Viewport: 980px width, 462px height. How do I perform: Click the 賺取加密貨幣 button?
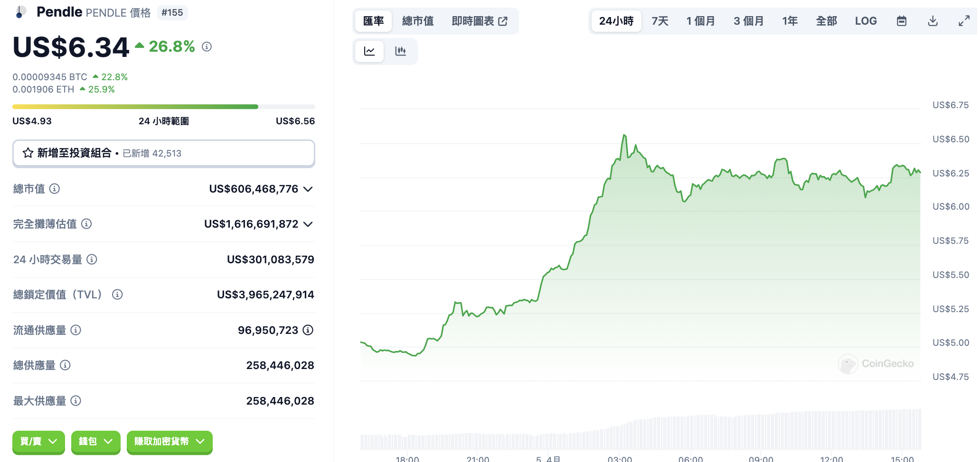pos(170,442)
